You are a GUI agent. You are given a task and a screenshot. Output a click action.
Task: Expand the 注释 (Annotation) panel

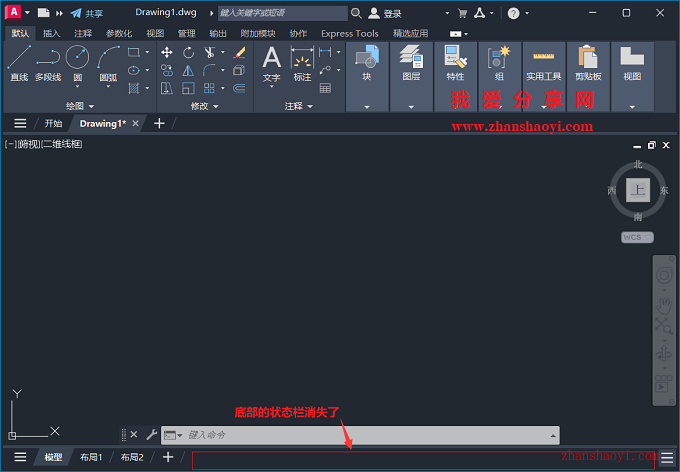298,106
